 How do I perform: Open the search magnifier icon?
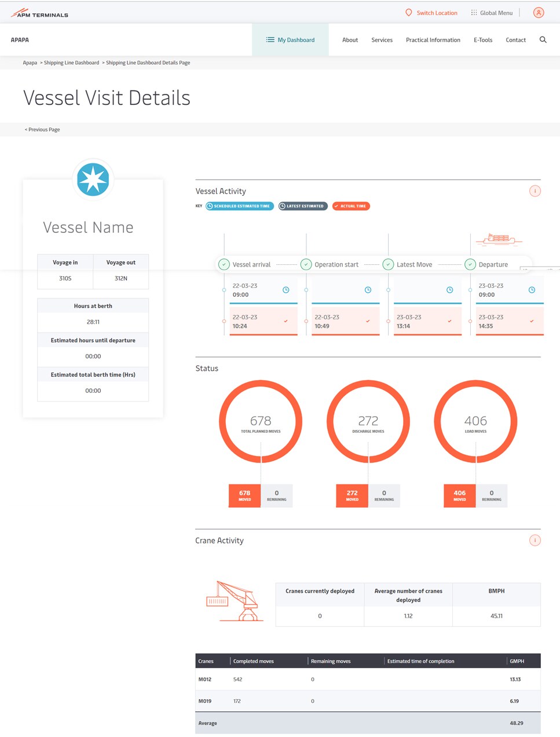543,40
